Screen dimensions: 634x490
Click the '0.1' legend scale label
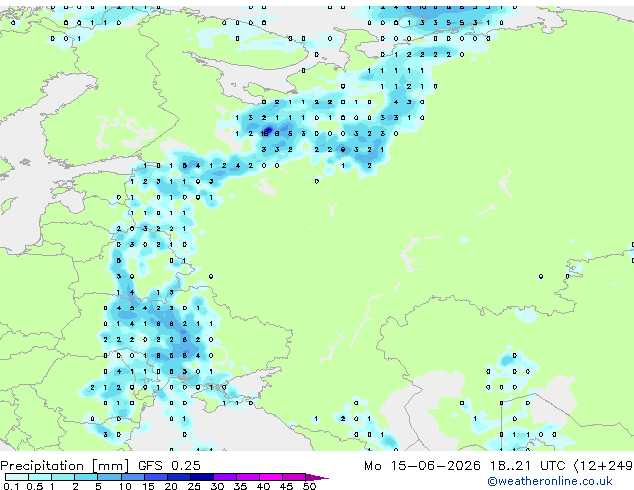click(11, 486)
